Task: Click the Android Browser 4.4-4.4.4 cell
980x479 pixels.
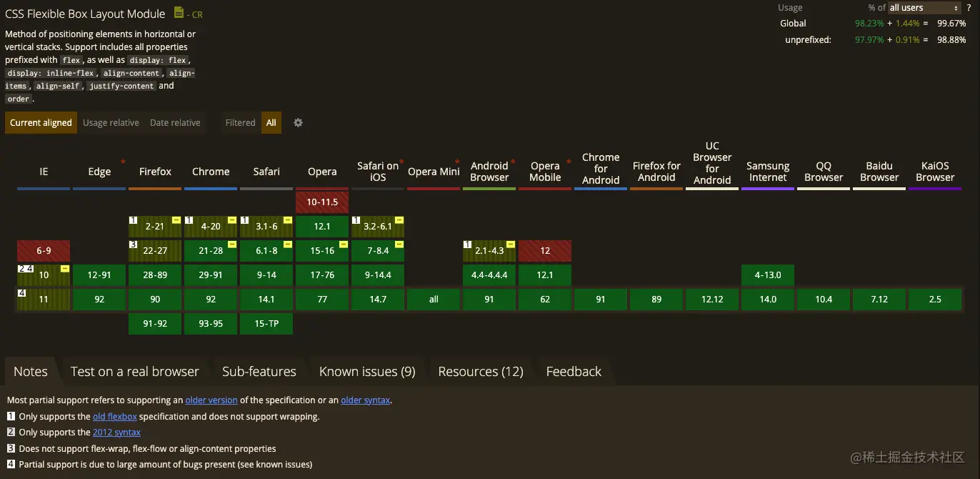Action: [489, 275]
